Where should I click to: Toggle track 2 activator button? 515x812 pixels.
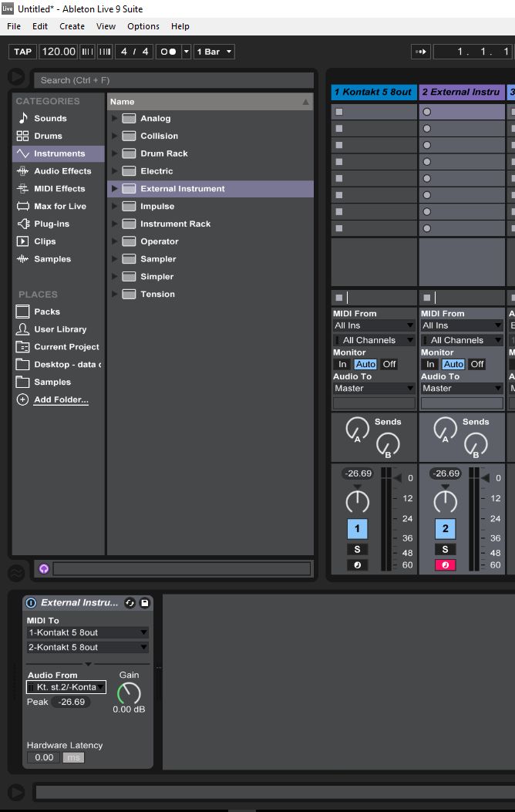tap(445, 529)
